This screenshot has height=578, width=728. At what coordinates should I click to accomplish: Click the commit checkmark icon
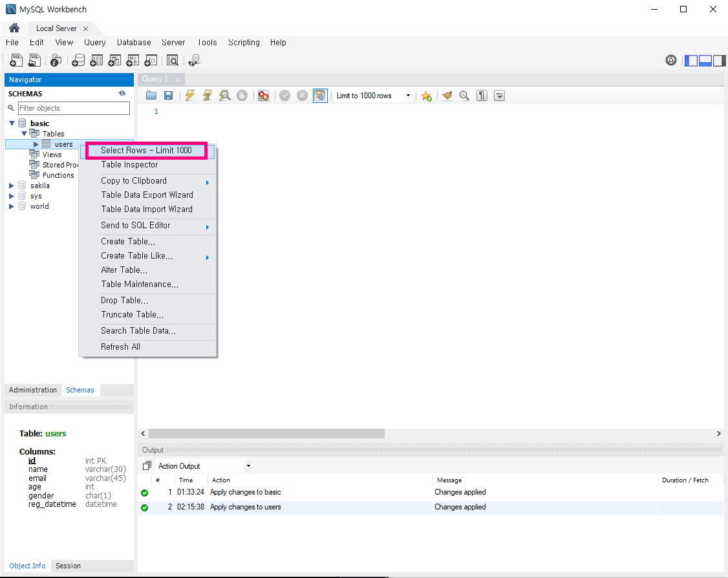pyautogui.click(x=284, y=96)
